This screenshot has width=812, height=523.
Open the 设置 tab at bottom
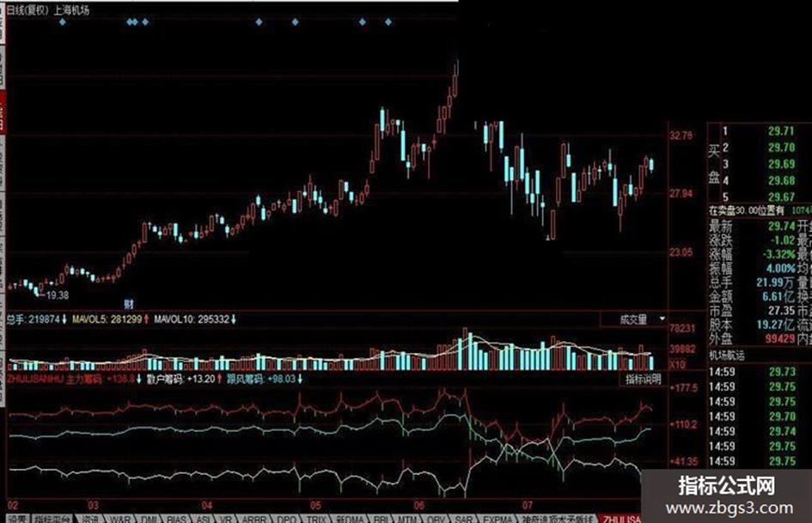coord(17,519)
